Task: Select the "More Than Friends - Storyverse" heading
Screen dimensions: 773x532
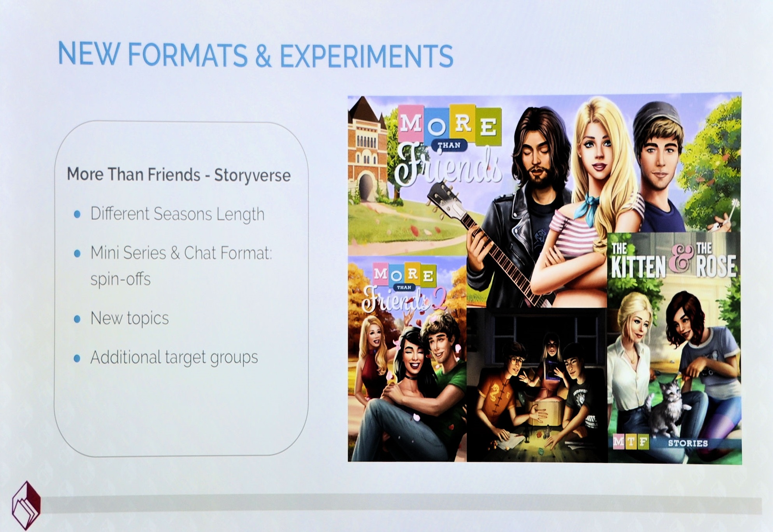Action: pos(179,174)
